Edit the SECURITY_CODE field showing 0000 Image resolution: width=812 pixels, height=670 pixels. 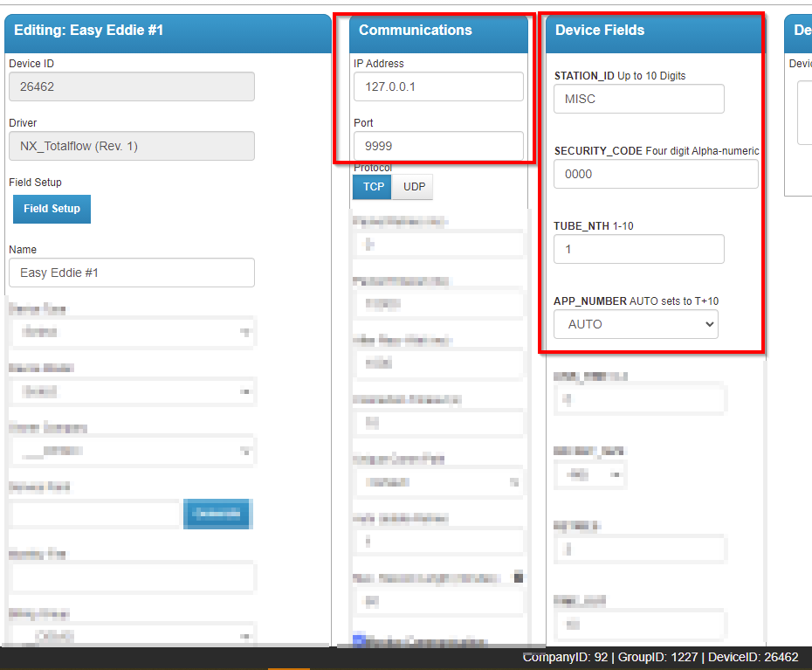[655, 174]
